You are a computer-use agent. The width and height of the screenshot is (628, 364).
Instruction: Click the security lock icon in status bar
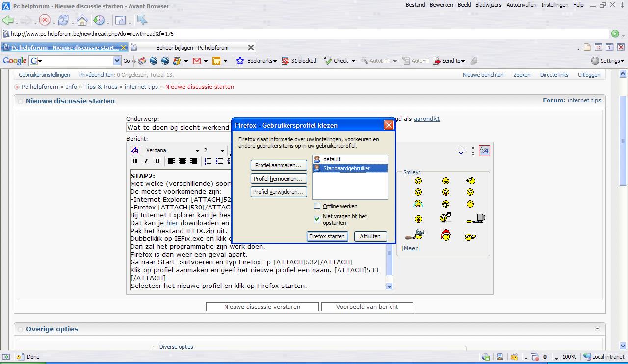pyautogui.click(x=513, y=357)
